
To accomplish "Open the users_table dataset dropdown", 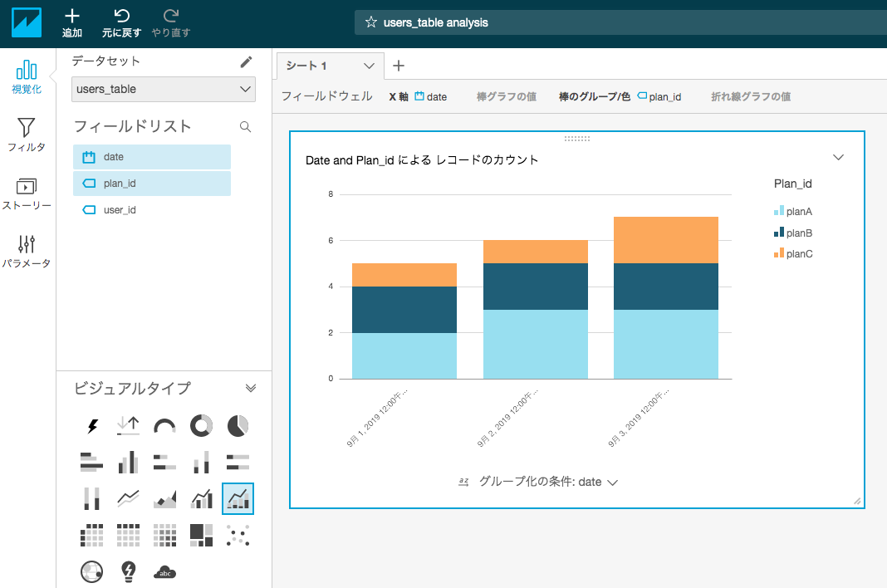I will [246, 89].
